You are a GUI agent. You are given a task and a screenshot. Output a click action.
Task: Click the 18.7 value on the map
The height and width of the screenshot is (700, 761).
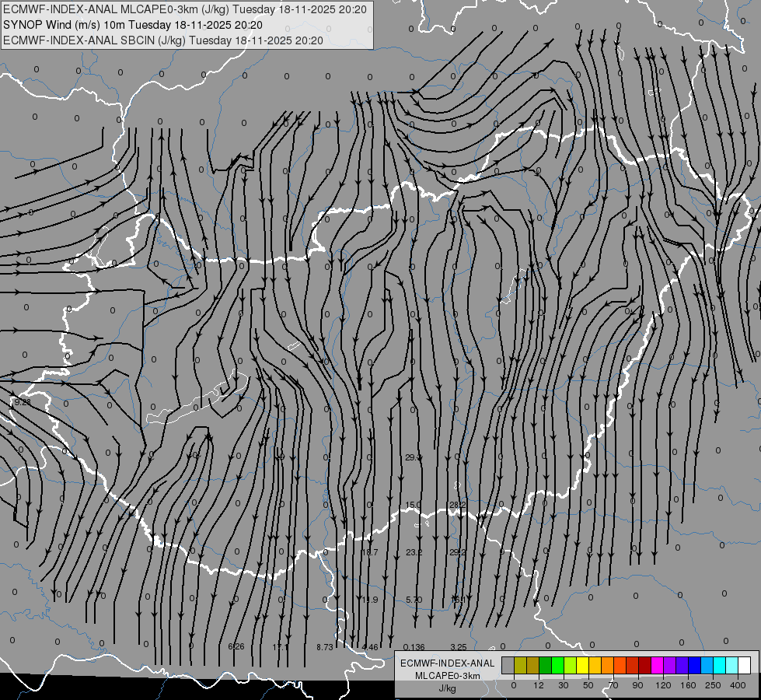pyautogui.click(x=370, y=552)
